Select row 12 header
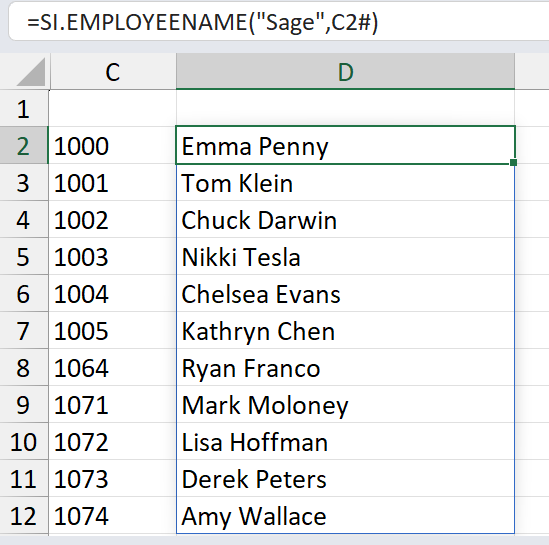The width and height of the screenshot is (549, 545). (x=24, y=516)
